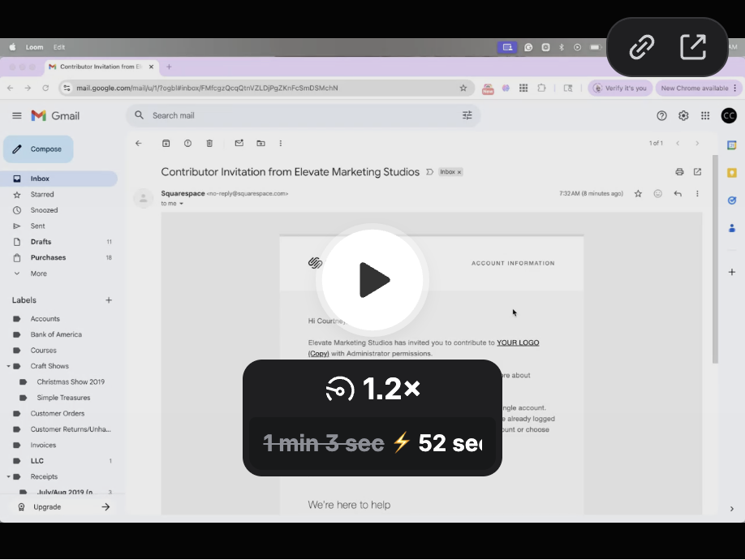745x560 pixels.
Task: Open new browser tab
Action: pos(169,67)
